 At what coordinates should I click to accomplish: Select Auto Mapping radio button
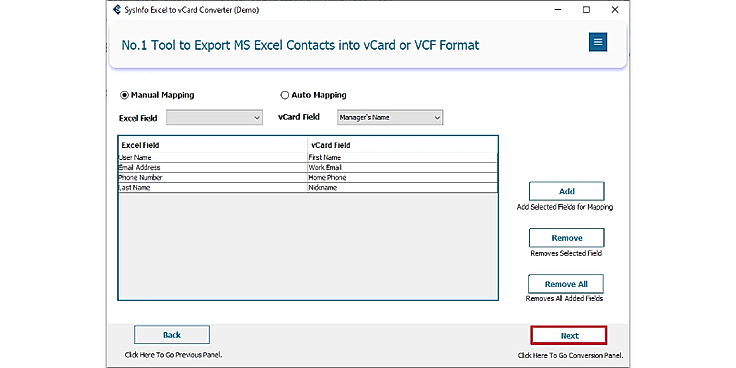coord(284,95)
